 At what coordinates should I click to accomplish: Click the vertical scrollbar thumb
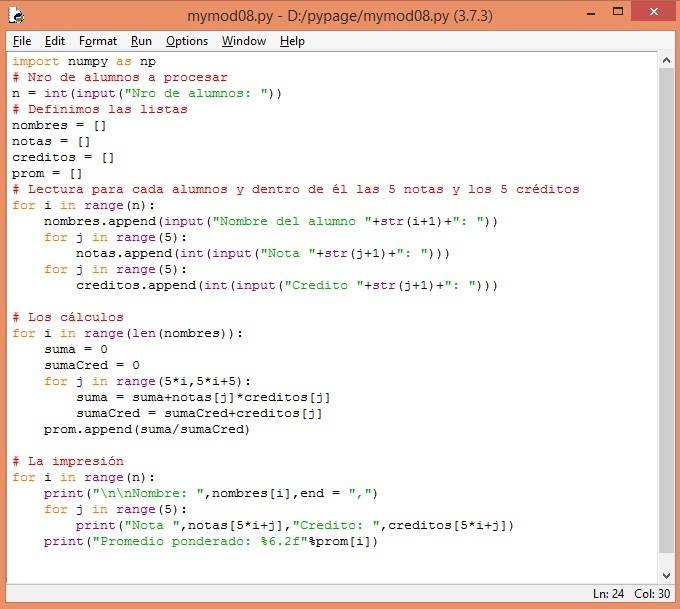coord(667,310)
